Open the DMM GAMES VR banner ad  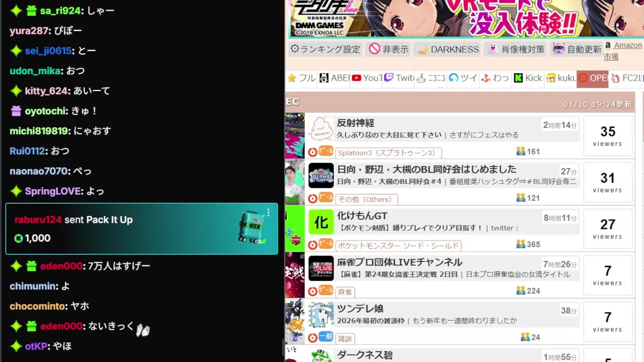click(x=466, y=19)
